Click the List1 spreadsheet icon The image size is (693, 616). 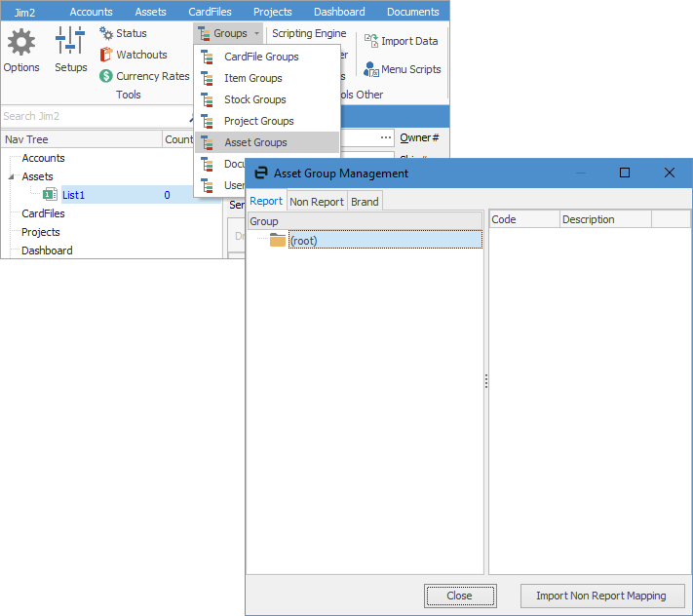point(50,194)
